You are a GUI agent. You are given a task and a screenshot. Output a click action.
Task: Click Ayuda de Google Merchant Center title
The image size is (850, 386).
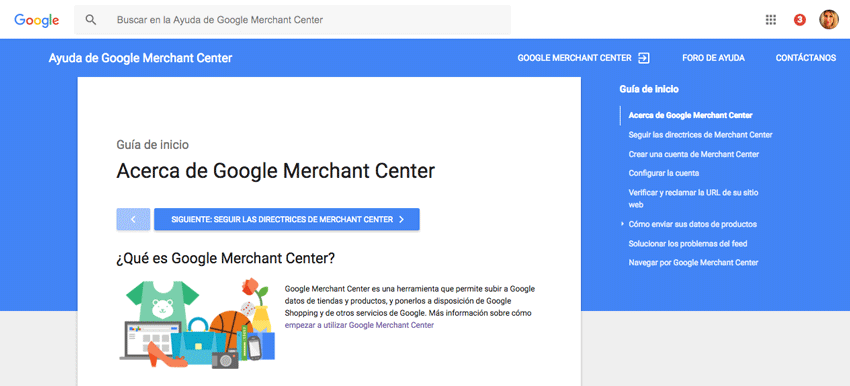pyautogui.click(x=140, y=58)
